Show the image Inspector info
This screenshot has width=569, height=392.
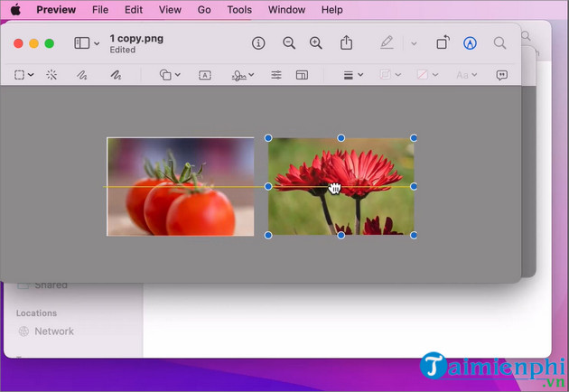(x=258, y=43)
